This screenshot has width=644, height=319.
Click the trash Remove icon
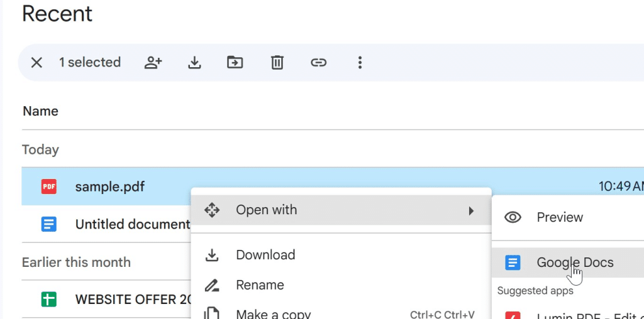click(277, 62)
